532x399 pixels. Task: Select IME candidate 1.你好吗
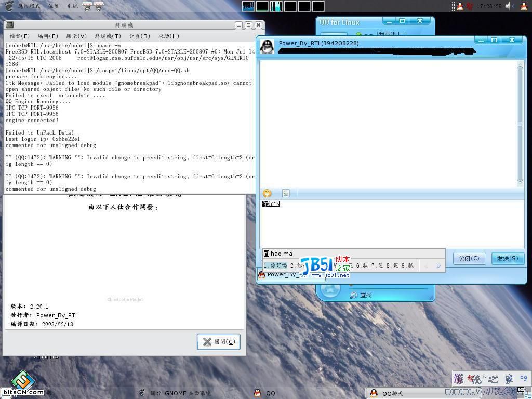[x=275, y=265]
